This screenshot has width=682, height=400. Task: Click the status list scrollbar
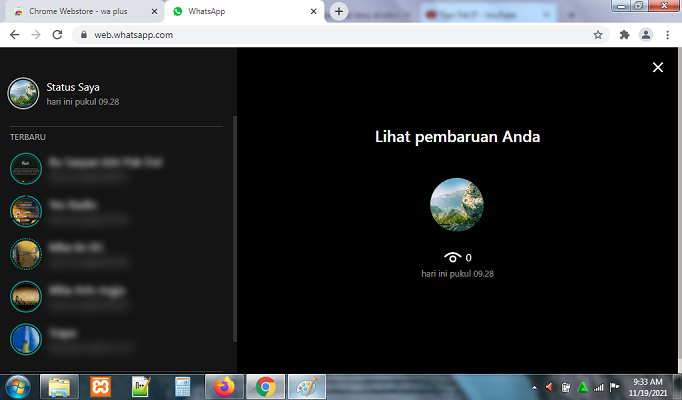tap(235, 229)
